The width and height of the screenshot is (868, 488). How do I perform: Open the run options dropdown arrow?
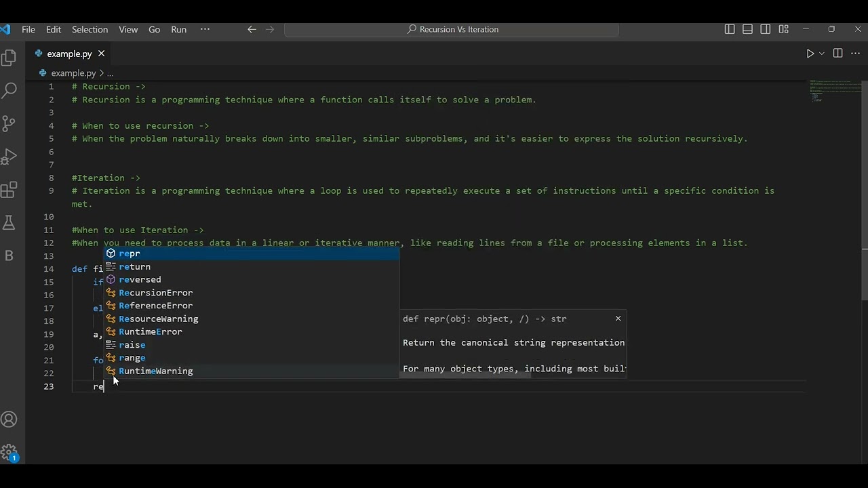[x=822, y=54]
